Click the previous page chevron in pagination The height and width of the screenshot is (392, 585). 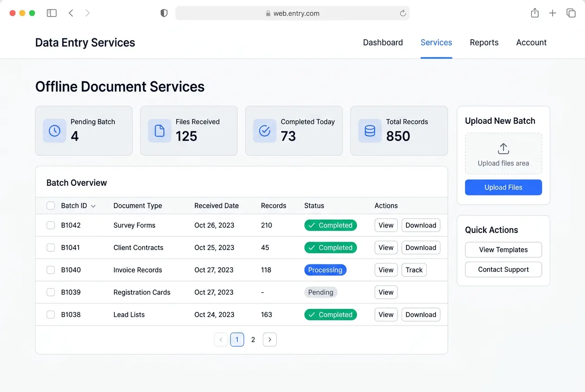tap(221, 340)
